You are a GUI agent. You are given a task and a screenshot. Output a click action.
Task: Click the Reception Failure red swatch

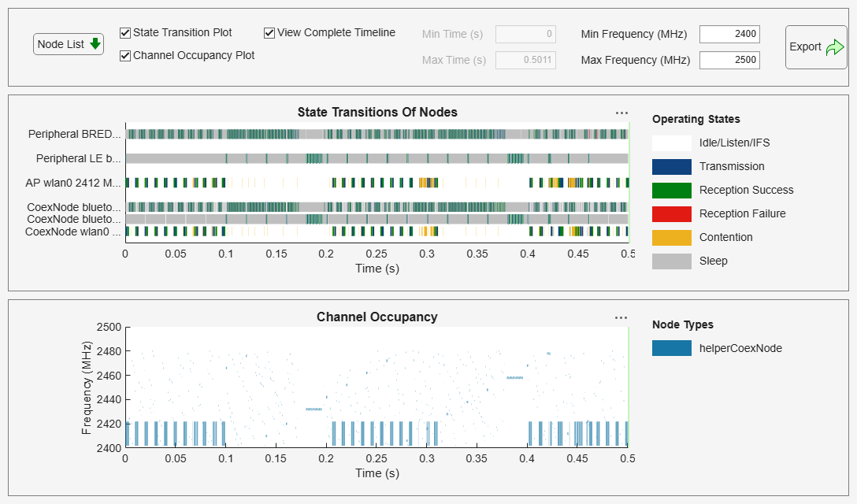[672, 213]
